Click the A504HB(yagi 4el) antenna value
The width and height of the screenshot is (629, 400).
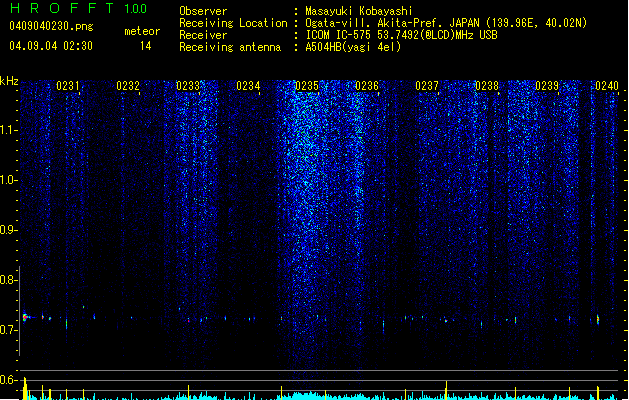[x=353, y=47]
